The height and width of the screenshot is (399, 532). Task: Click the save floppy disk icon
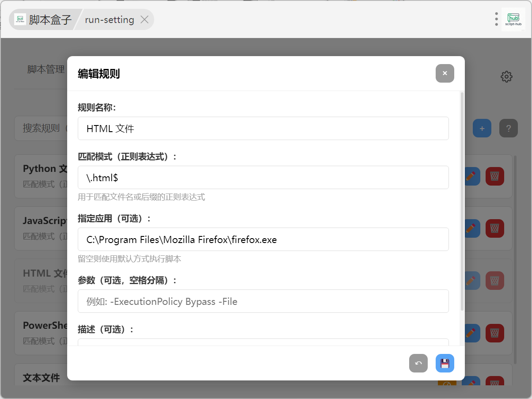tap(445, 363)
